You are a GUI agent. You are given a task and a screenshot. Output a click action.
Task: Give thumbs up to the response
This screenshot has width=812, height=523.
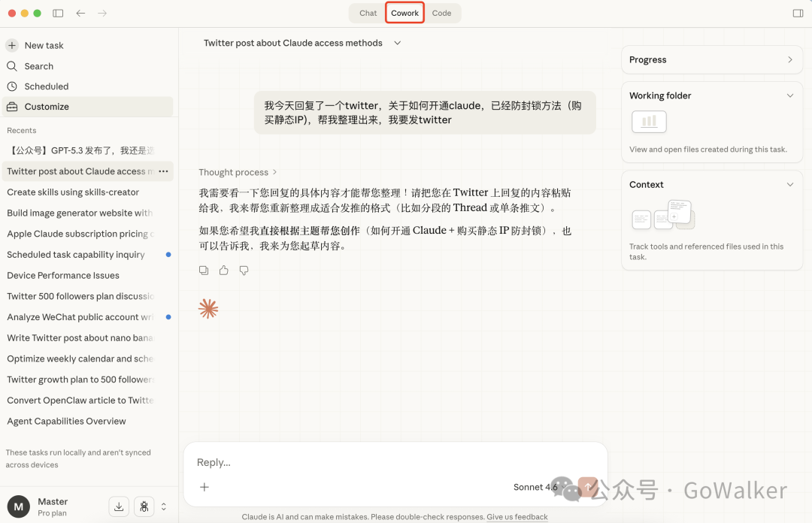pyautogui.click(x=224, y=271)
